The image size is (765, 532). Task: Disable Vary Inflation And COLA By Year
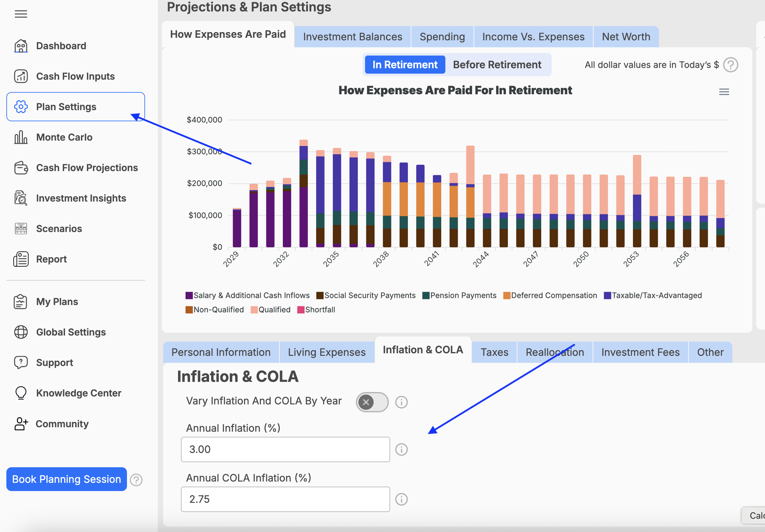click(371, 402)
